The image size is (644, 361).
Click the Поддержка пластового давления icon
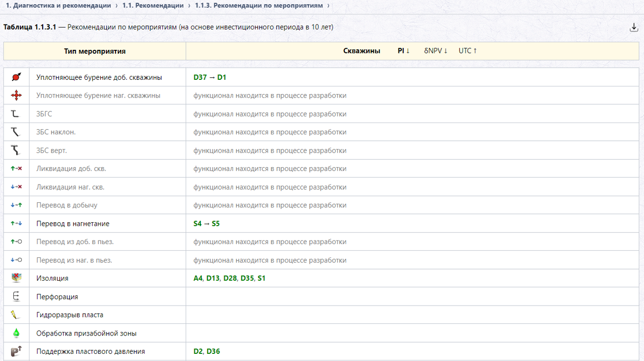click(x=16, y=351)
